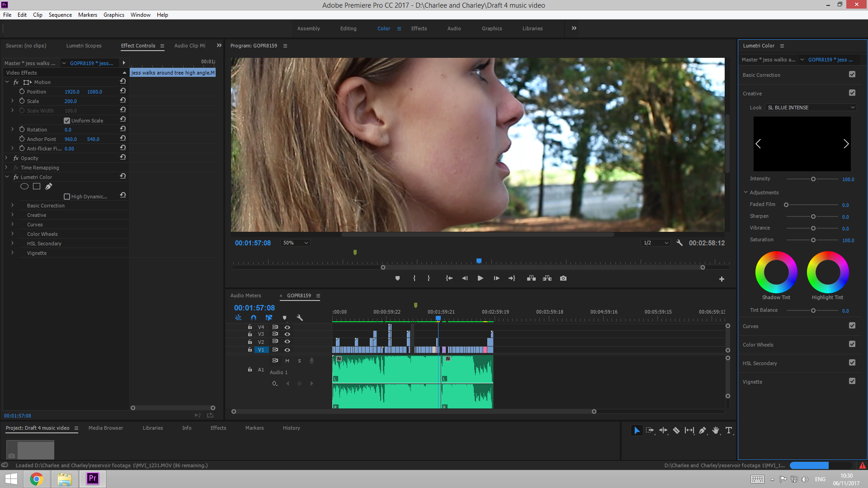Open Timeline display settings wrench
This screenshot has width=868, height=488.
(300, 318)
